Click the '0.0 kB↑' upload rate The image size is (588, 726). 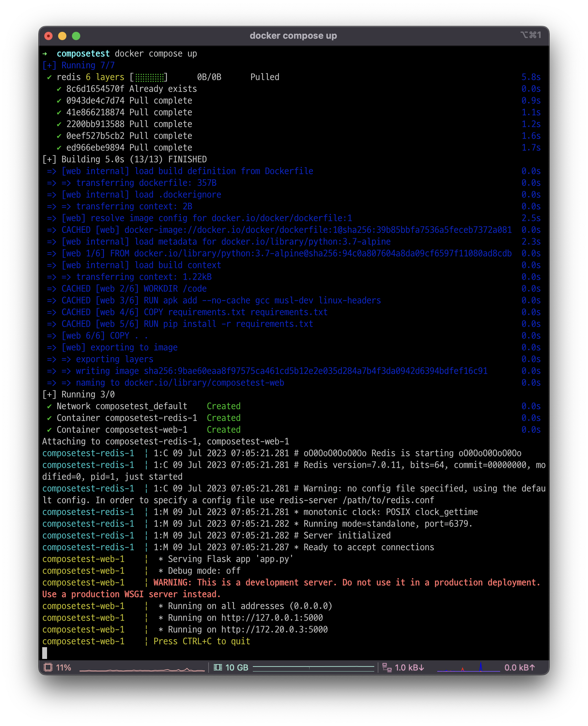tap(520, 667)
